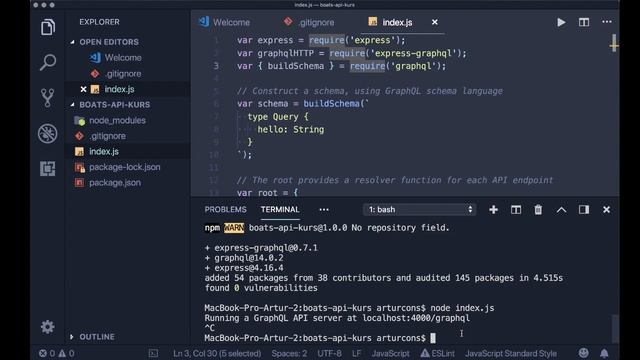The image size is (640, 360).
Task: Split the terminal pane
Action: (516, 210)
